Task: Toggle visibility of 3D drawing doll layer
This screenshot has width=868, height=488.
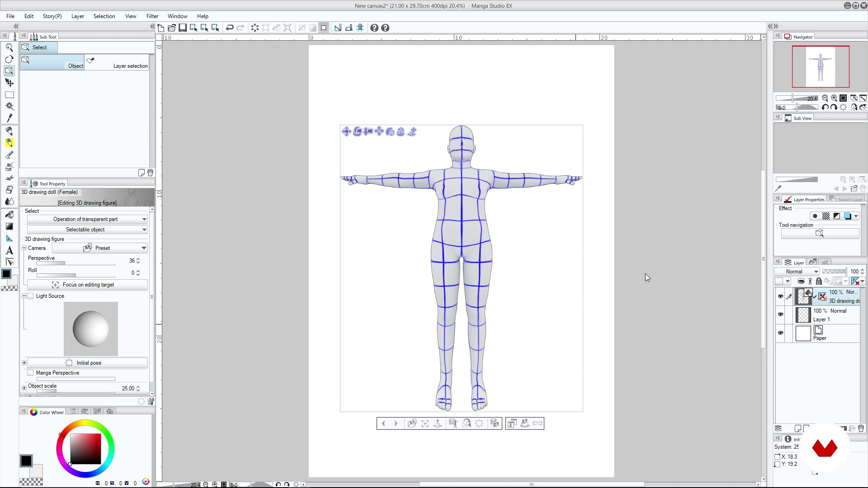Action: [x=780, y=296]
